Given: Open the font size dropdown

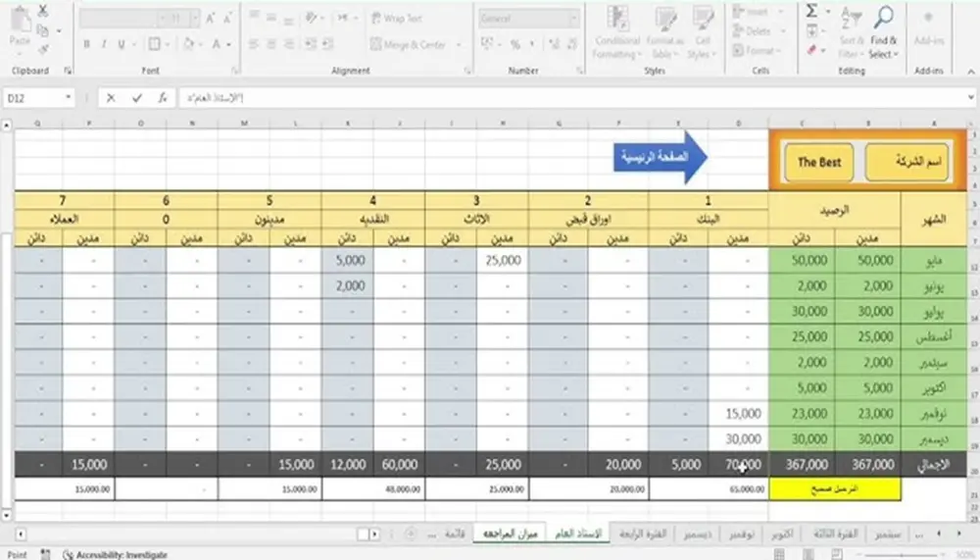Looking at the screenshot, I should click(x=195, y=19).
